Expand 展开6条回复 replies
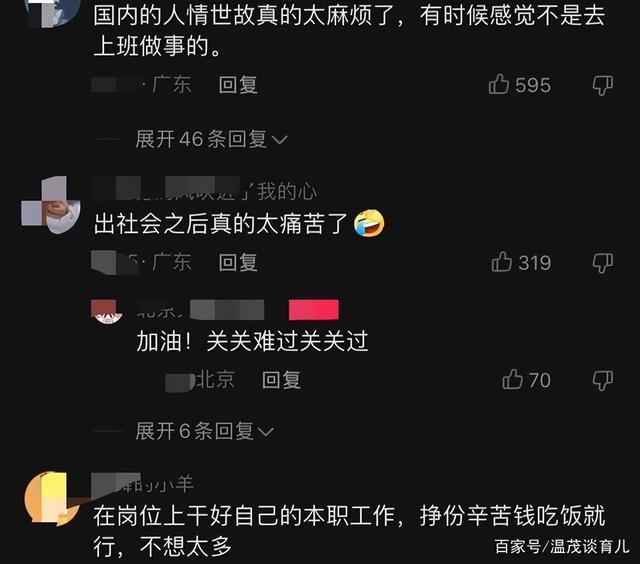Image resolution: width=640 pixels, height=564 pixels. 204,431
